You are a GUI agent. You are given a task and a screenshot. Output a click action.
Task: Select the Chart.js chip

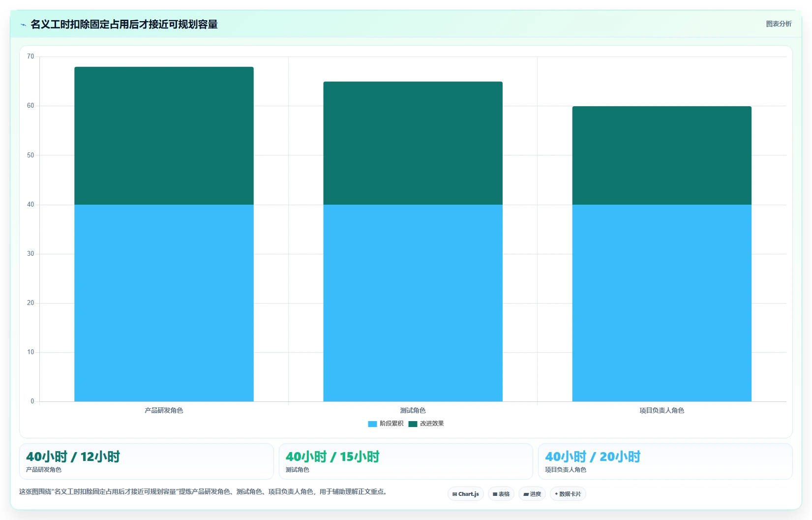466,494
